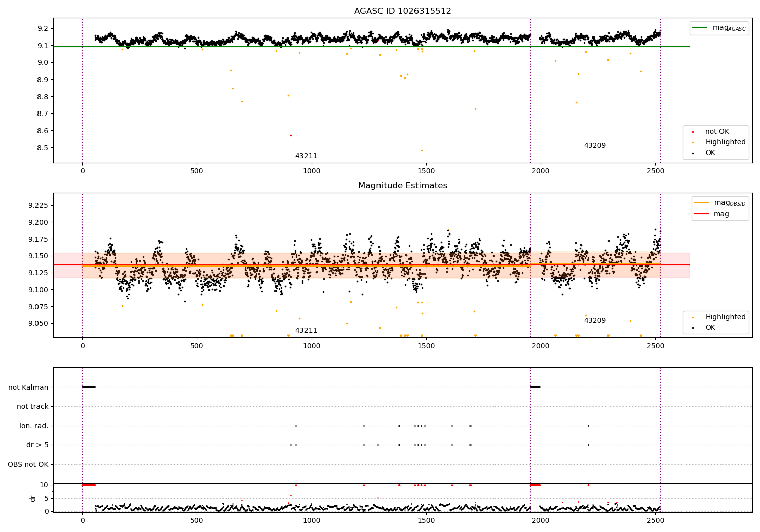Image resolution: width=760 pixels, height=532 pixels.
Task: Click the '9.100' y-tick label
Action: (38, 290)
